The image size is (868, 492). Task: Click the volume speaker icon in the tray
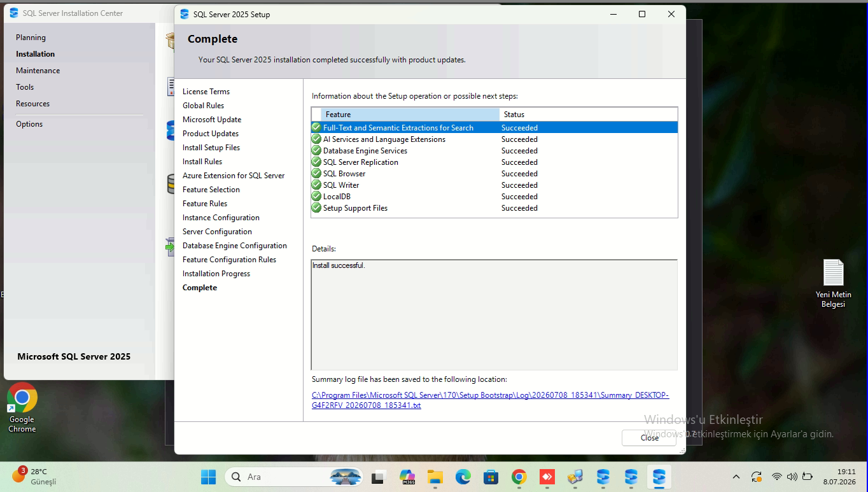pos(792,477)
